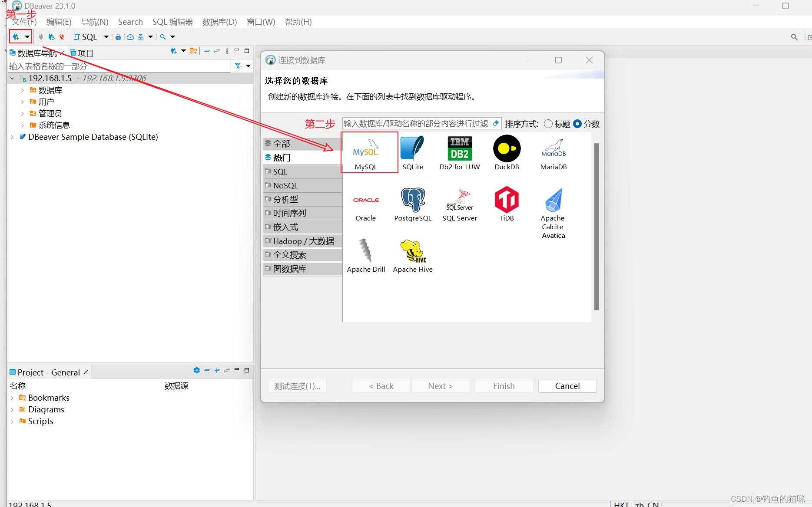812x507 pixels.
Task: Expand DBeaver Sample Database (SQLite) node
Action: 12,137
